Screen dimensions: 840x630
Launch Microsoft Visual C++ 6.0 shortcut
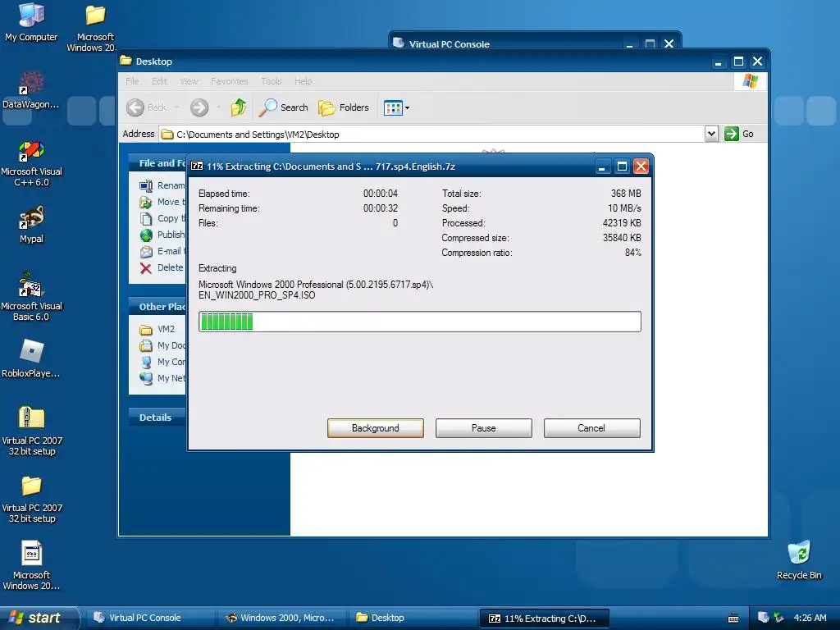coord(31,163)
